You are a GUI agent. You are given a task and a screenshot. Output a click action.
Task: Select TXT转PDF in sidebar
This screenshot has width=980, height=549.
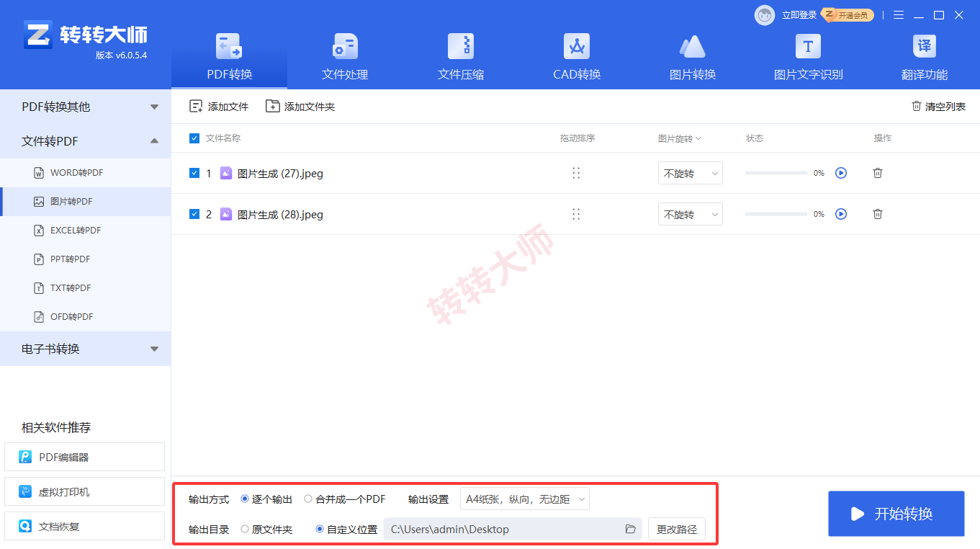tap(85, 288)
